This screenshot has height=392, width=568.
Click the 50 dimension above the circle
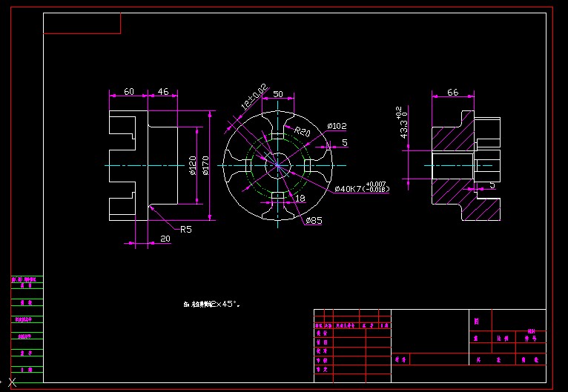(x=278, y=94)
